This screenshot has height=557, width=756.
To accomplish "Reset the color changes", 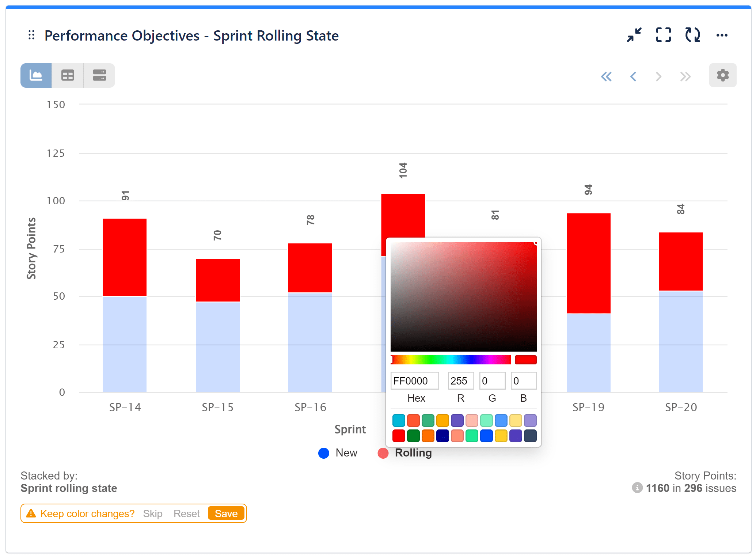I will click(x=186, y=513).
